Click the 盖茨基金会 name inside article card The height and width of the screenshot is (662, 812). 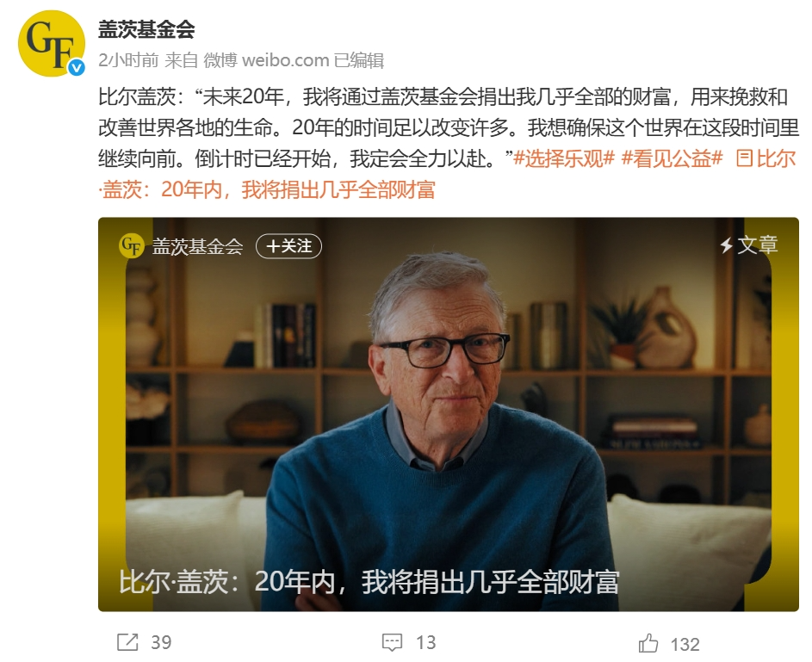click(x=197, y=246)
